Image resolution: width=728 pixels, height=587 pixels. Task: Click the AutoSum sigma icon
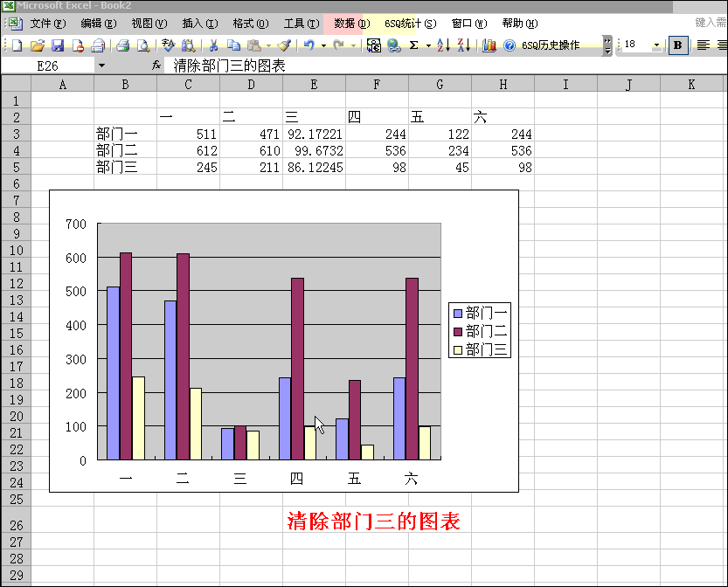point(414,45)
